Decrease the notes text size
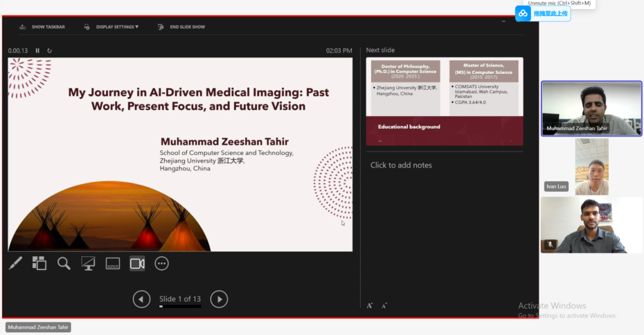This screenshot has height=335, width=644. [x=384, y=305]
